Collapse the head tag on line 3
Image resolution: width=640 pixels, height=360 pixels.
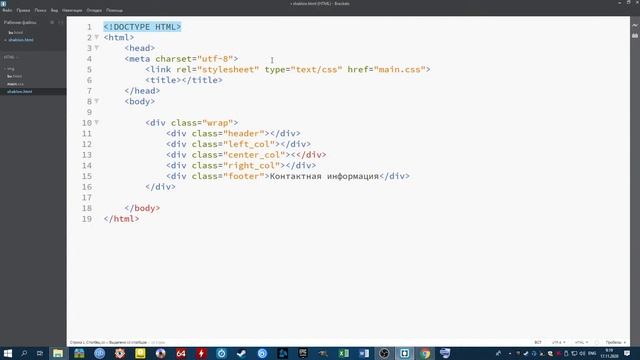pyautogui.click(x=97, y=48)
